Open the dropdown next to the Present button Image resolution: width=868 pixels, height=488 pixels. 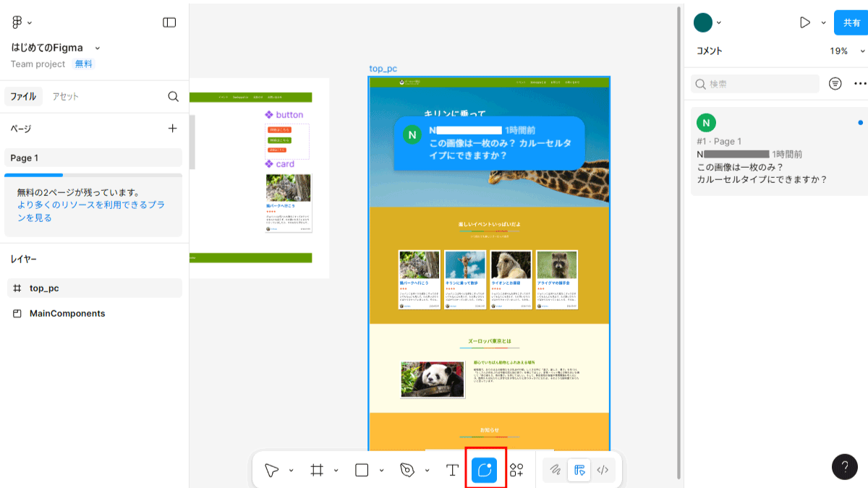[x=823, y=23]
